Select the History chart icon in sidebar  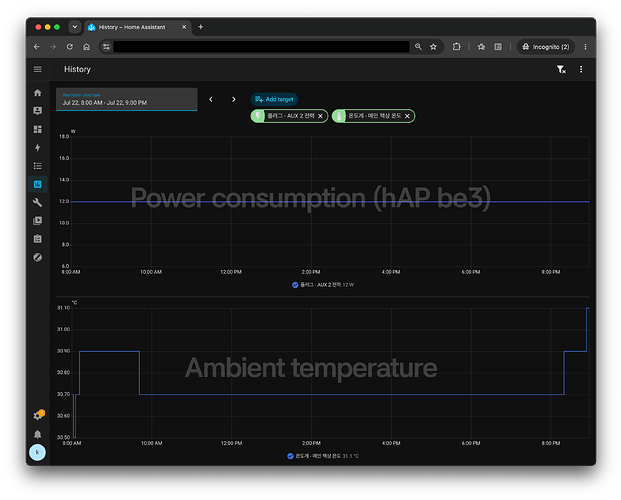38,184
